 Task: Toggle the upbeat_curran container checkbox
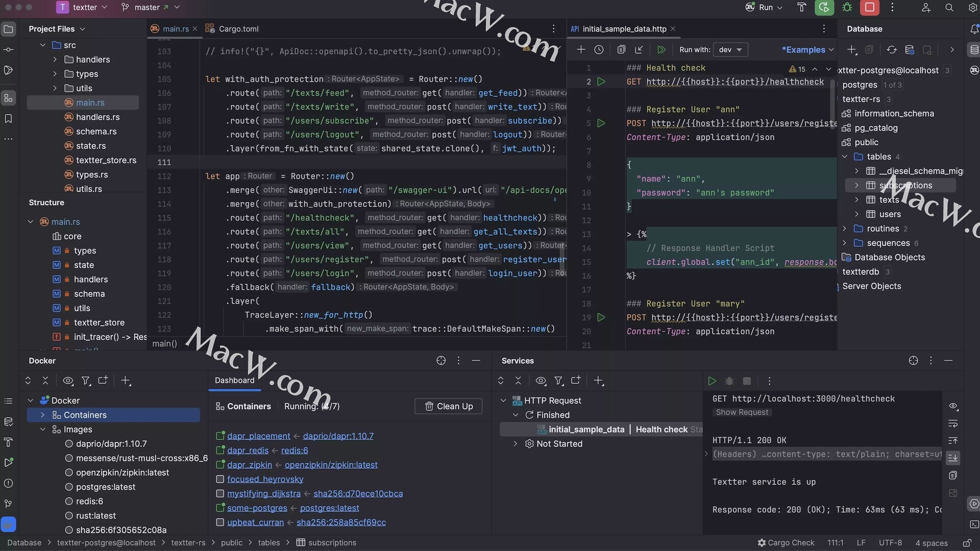tap(220, 522)
